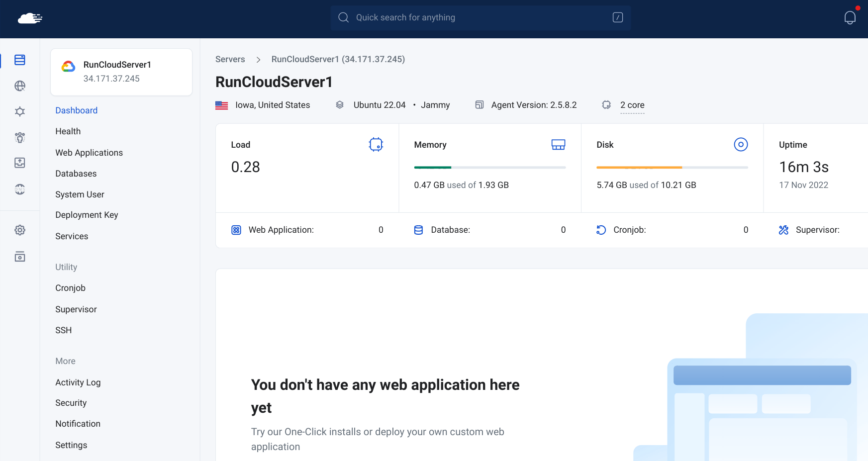Image resolution: width=868 pixels, height=461 pixels.
Task: Open Web Applications in the server menu
Action: tap(89, 153)
